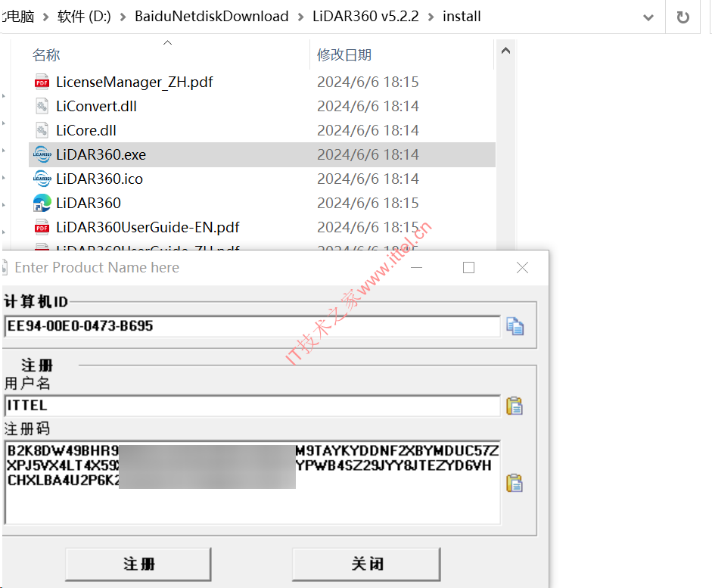Viewport: 712px width, 588px height.
Task: Click the dialog title 'Enter Product Name here'
Action: (x=97, y=267)
